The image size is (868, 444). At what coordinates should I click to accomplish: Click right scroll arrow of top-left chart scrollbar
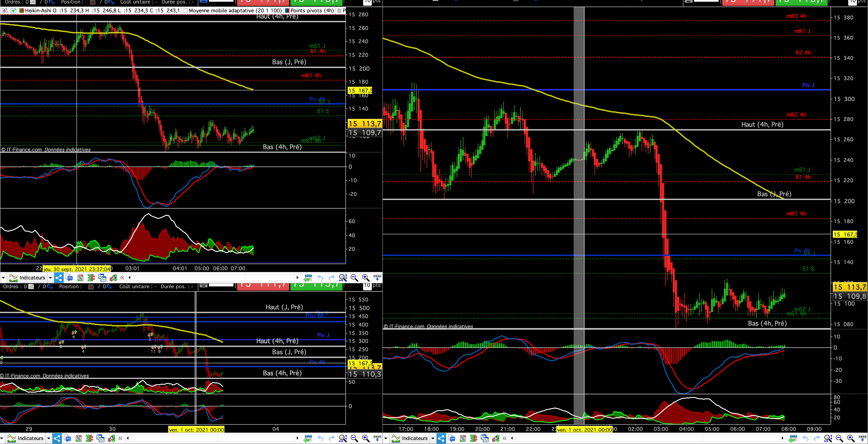pyautogui.click(x=297, y=278)
